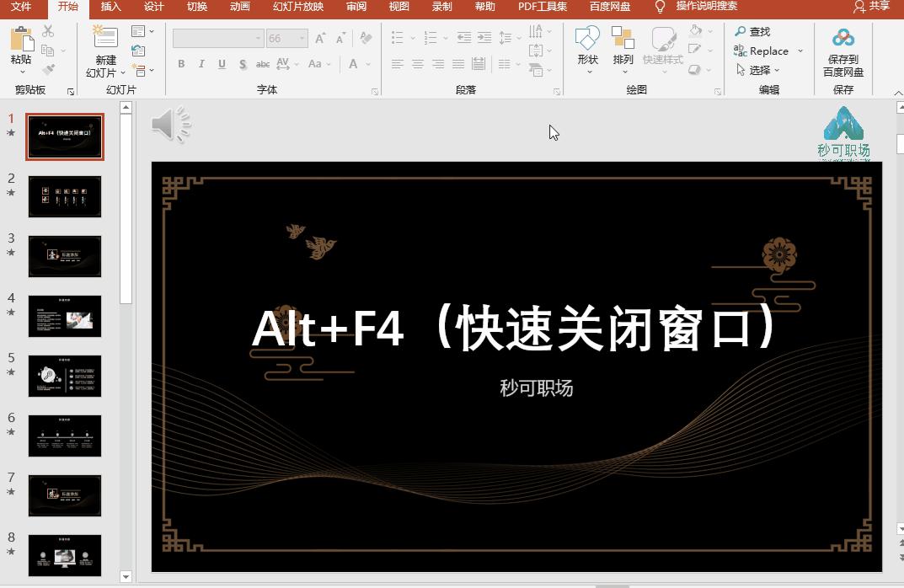
Task: Click the Underline icon
Action: (221, 64)
